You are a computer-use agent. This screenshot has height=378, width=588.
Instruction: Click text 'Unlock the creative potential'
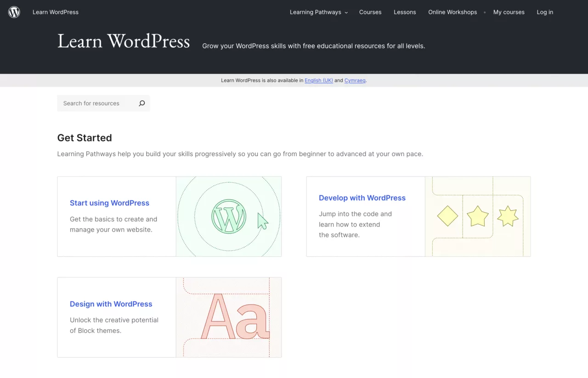tap(114, 320)
